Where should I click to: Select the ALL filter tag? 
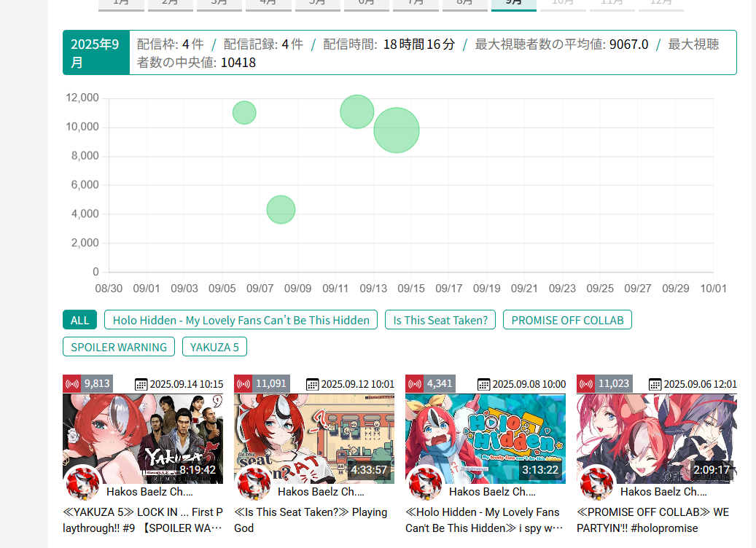point(79,320)
